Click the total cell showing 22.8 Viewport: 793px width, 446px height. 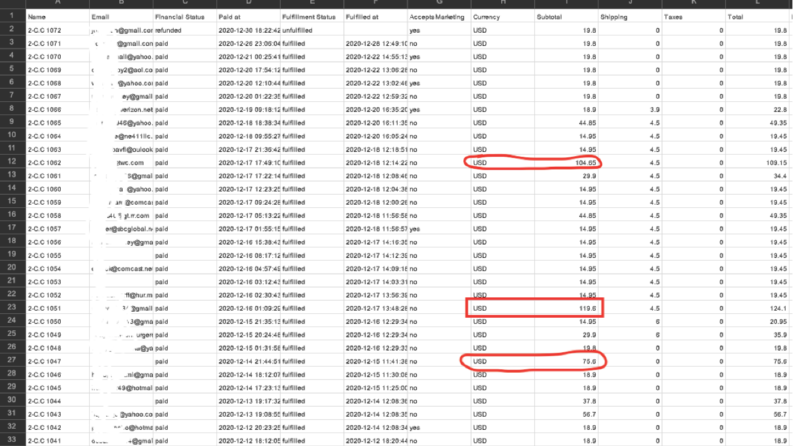point(757,110)
